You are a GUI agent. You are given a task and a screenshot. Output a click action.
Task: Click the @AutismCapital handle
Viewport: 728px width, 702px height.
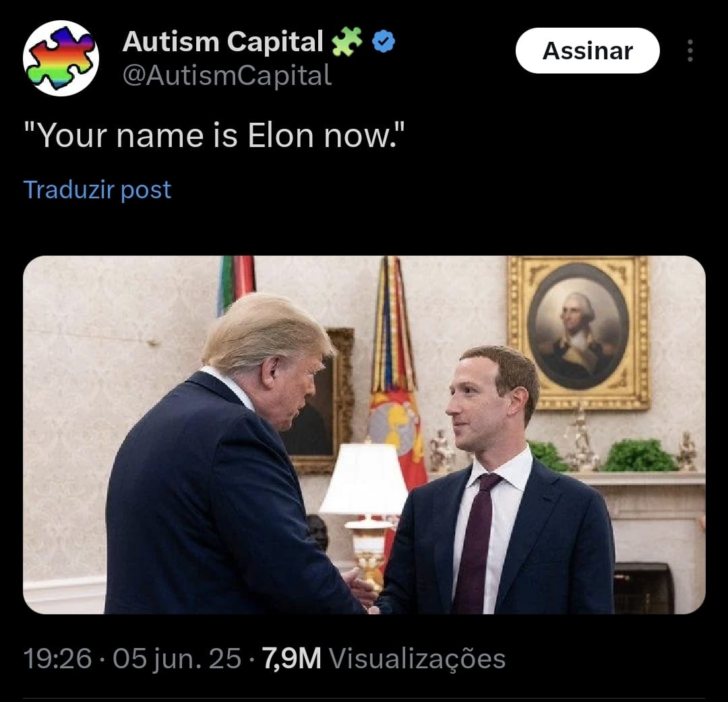[227, 76]
